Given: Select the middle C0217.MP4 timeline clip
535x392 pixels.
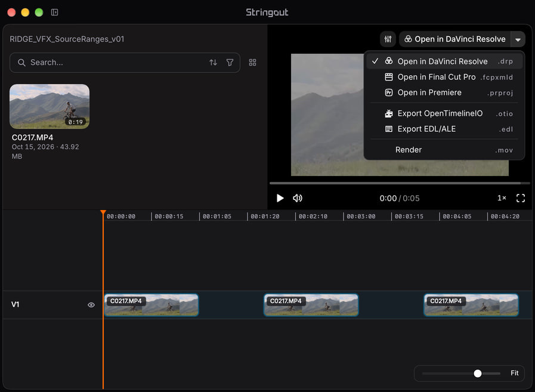Looking at the screenshot, I should [x=311, y=305].
